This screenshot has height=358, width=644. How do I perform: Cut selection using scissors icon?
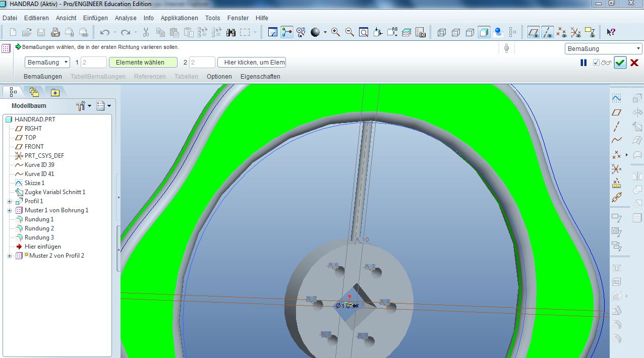pyautogui.click(x=146, y=32)
